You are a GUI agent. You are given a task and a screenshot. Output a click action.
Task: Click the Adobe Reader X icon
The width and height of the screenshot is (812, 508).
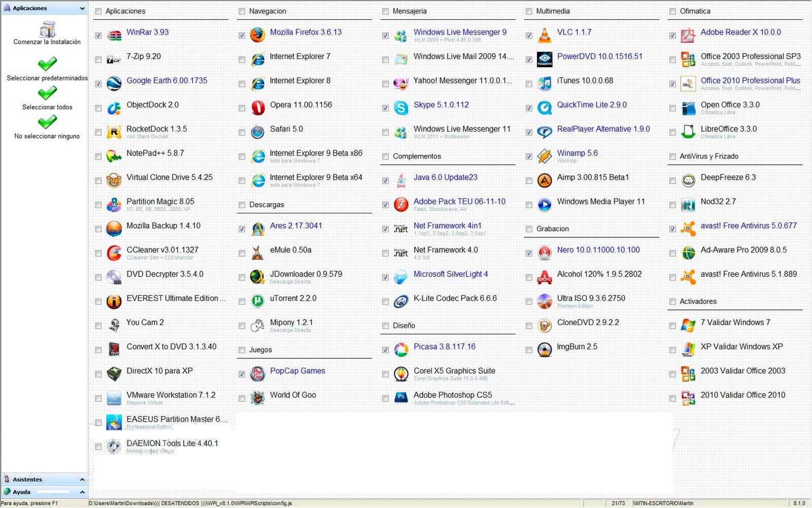coord(688,36)
